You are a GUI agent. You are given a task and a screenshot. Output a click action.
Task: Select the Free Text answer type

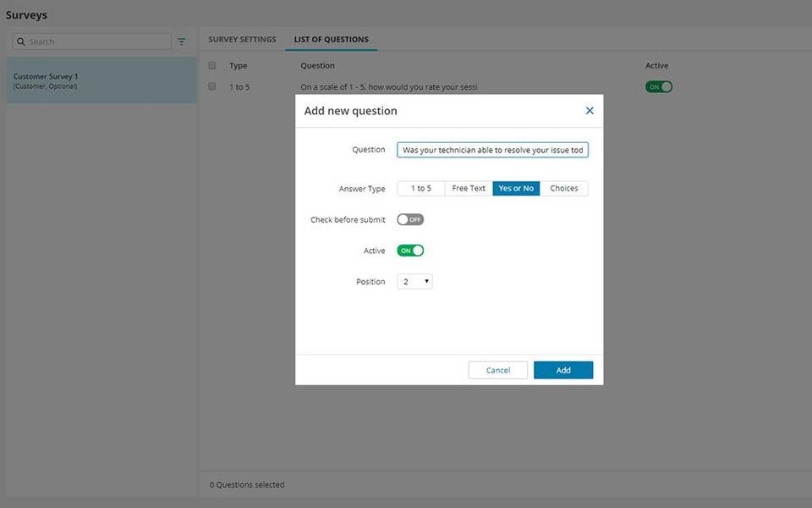pos(468,188)
